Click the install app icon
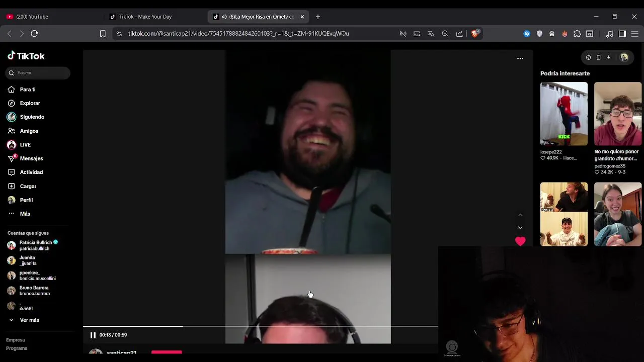The height and width of the screenshot is (362, 644). pyautogui.click(x=417, y=34)
